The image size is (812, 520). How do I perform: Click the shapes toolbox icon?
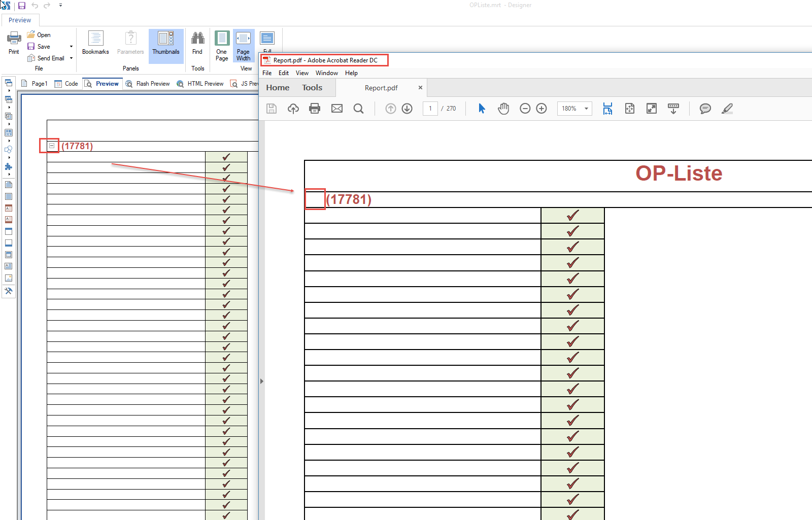(x=9, y=150)
